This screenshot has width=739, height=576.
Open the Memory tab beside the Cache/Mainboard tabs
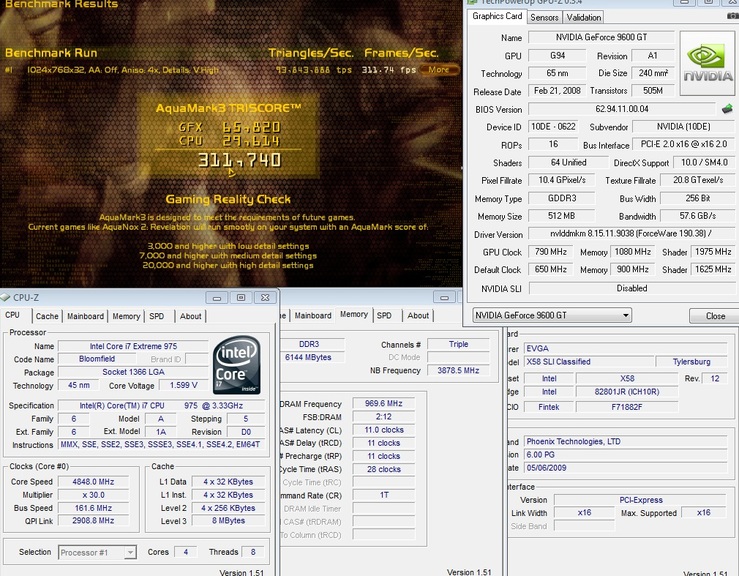click(126, 316)
